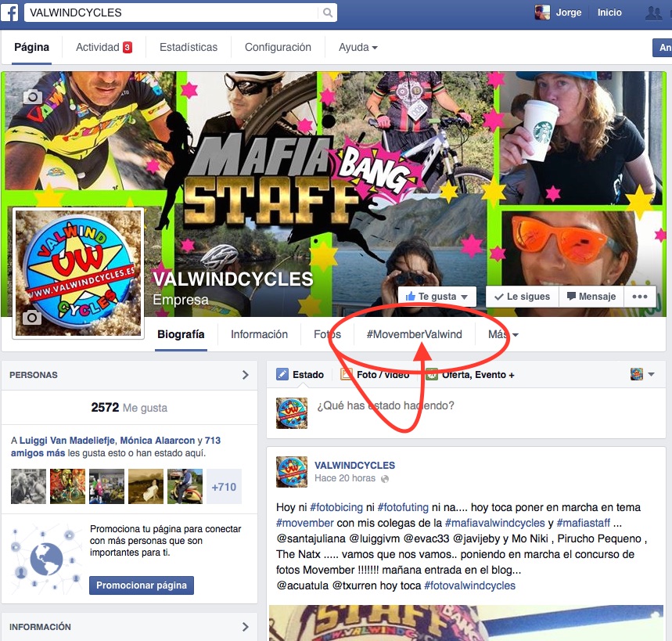Go to Inicio in top bar
The image size is (672, 641).
pos(609,13)
